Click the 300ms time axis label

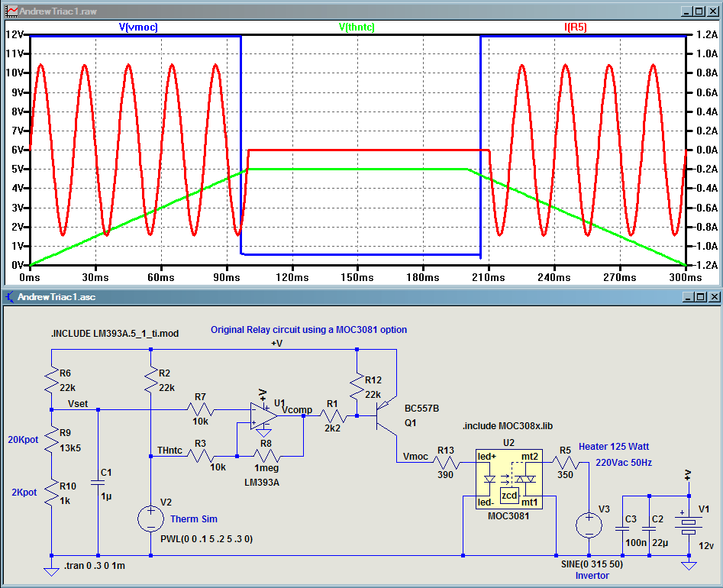(x=686, y=278)
